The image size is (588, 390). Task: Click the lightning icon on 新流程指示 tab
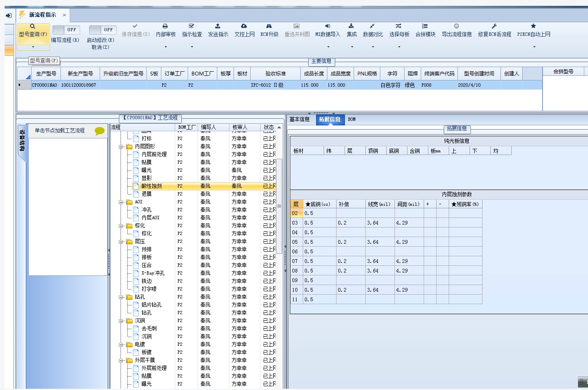pyautogui.click(x=22, y=15)
